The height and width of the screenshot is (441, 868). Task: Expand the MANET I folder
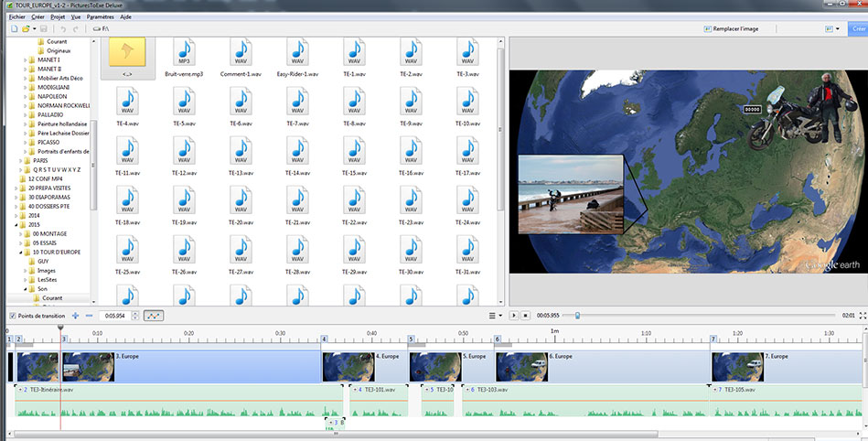26,59
